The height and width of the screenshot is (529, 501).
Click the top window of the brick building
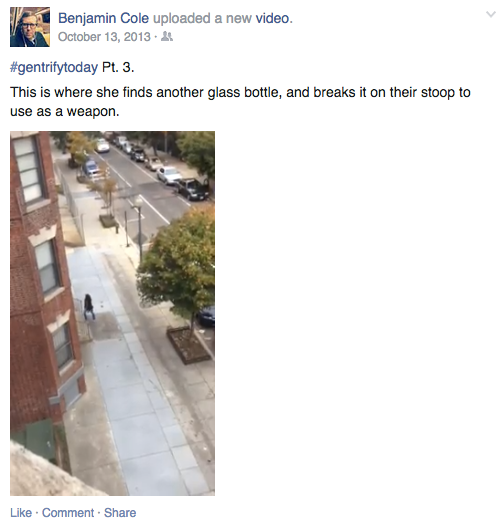point(28,170)
